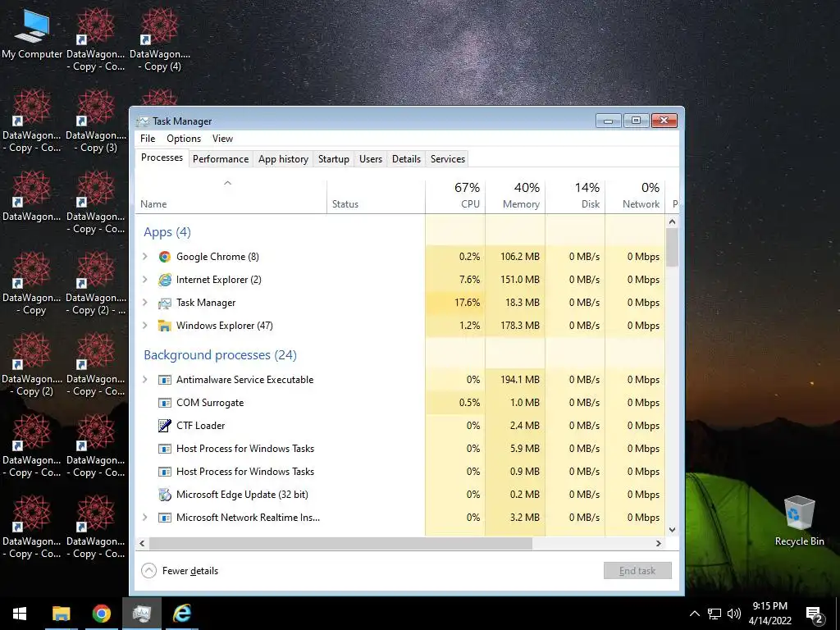Expand the Windows Explorer process group
Screen dimensions: 840x630
(144, 326)
